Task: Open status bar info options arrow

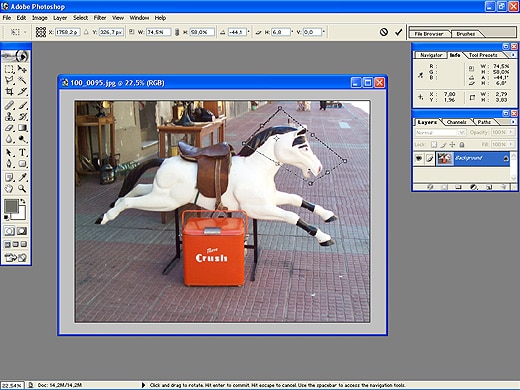Action: coord(143,385)
